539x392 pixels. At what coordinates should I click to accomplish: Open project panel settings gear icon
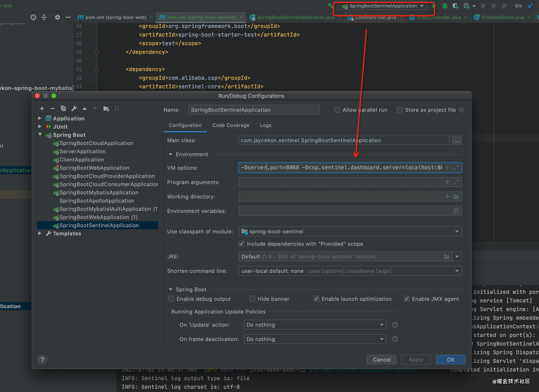[58, 17]
